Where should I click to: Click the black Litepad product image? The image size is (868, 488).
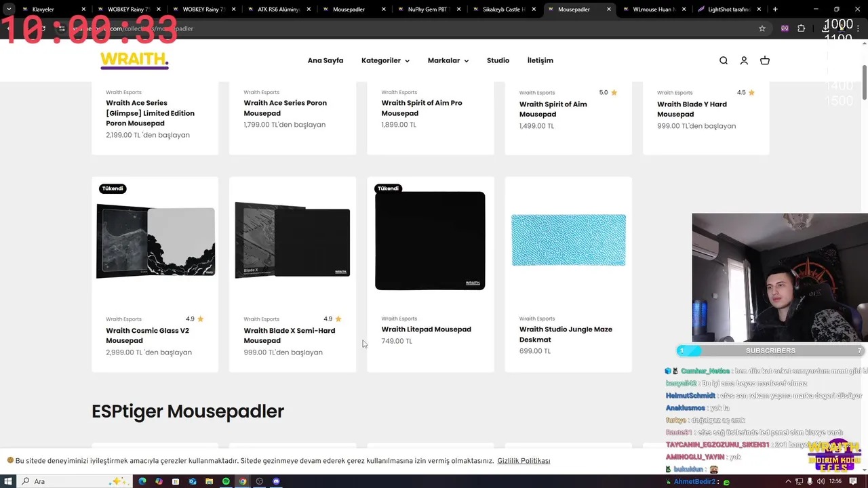(430, 241)
